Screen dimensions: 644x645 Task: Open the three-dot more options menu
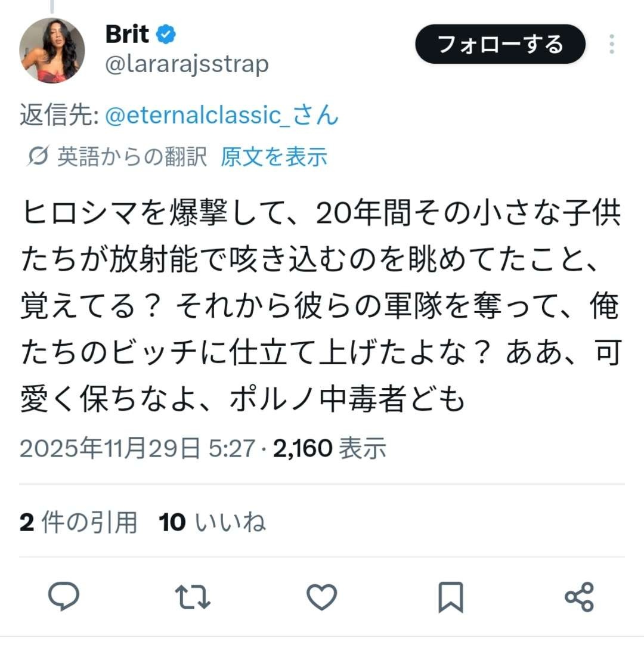point(612,44)
